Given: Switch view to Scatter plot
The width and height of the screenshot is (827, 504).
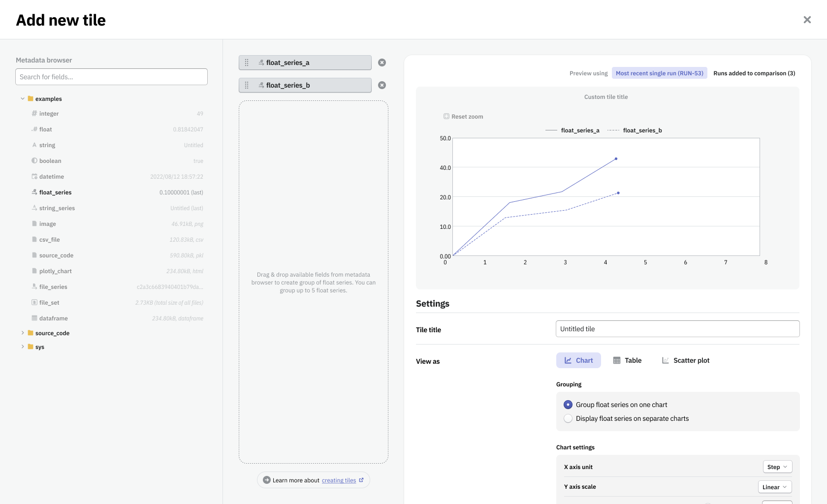Looking at the screenshot, I should 685,360.
